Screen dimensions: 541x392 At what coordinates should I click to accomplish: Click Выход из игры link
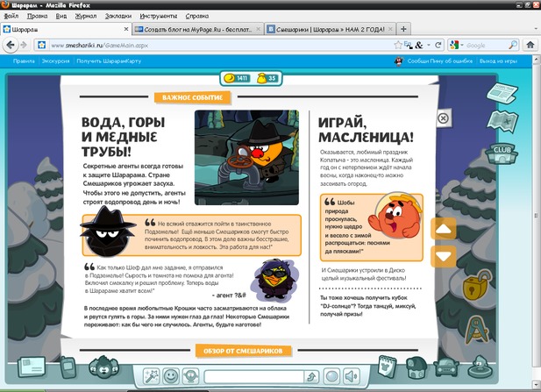[x=498, y=61]
